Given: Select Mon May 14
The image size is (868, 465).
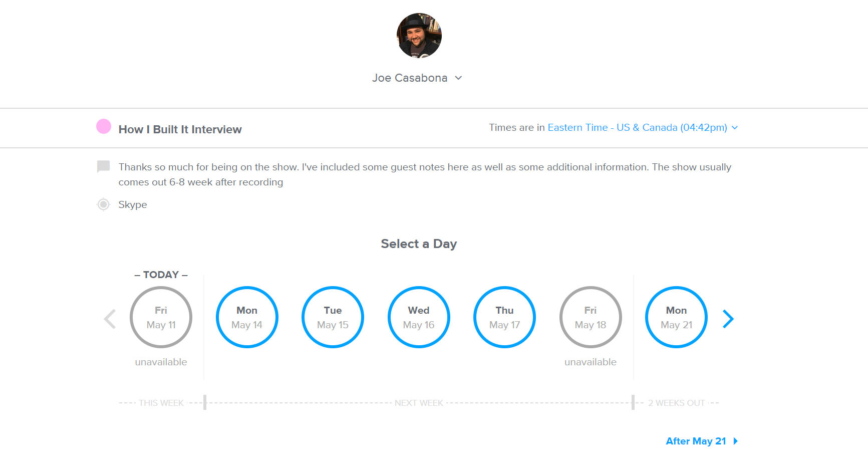Looking at the screenshot, I should pos(247,317).
